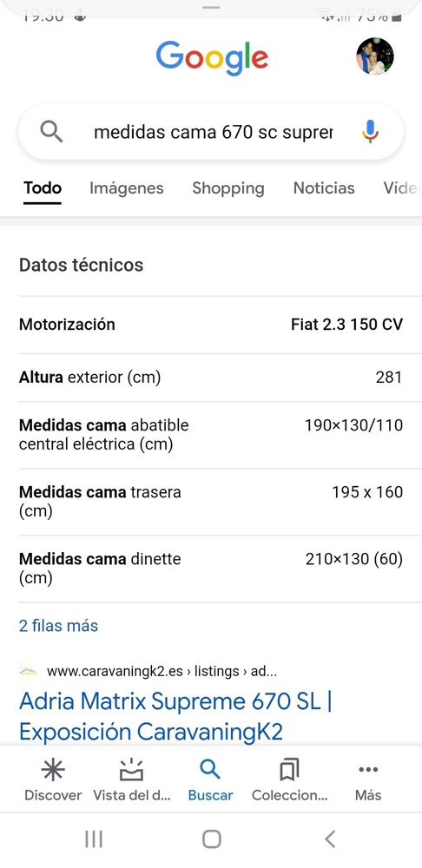Tap the Android back arrow
Image resolution: width=422 pixels, height=868 pixels.
click(330, 839)
